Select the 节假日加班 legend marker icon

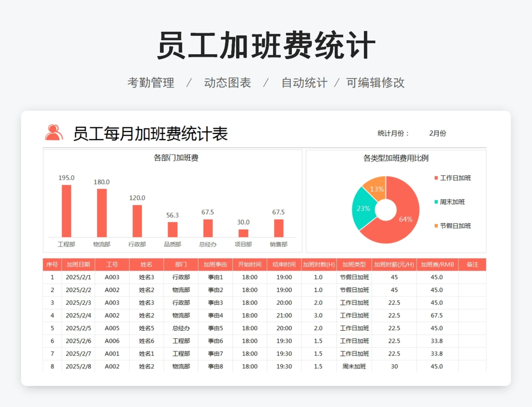pos(437,226)
